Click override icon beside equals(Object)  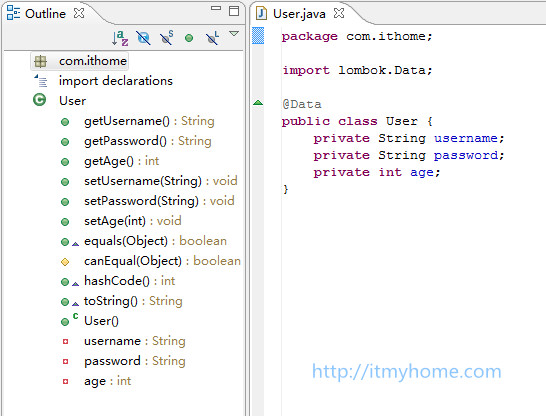pos(75,244)
